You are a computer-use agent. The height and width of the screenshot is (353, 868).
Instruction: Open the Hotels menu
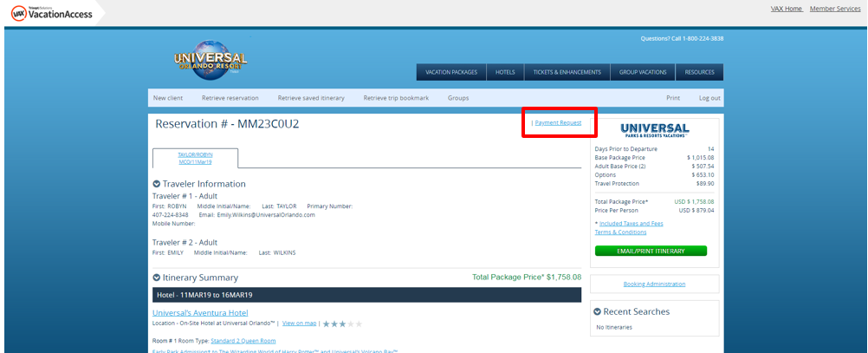505,72
